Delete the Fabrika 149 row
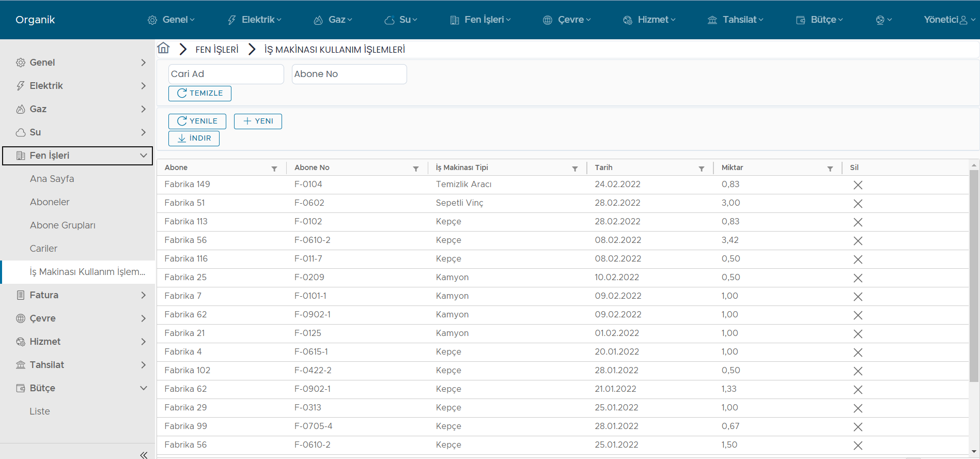 coord(858,185)
